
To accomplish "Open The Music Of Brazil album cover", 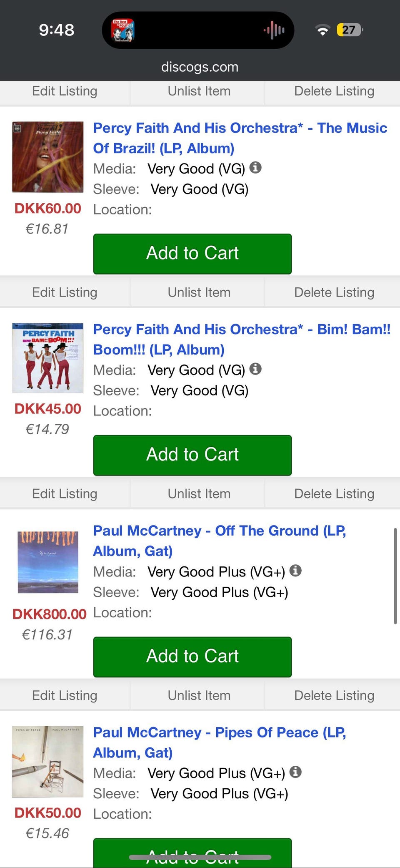I will point(48,157).
